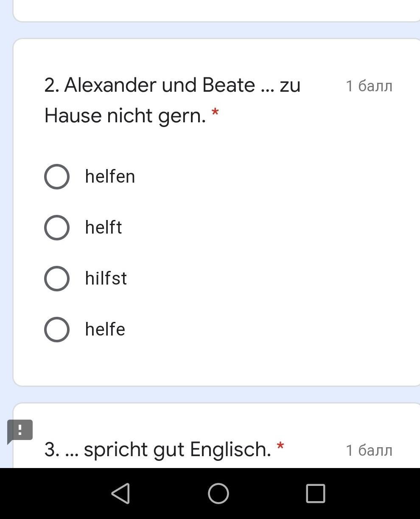The width and height of the screenshot is (420, 519).
Task: Click the 'helfen' answer label text
Action: pyautogui.click(x=110, y=177)
